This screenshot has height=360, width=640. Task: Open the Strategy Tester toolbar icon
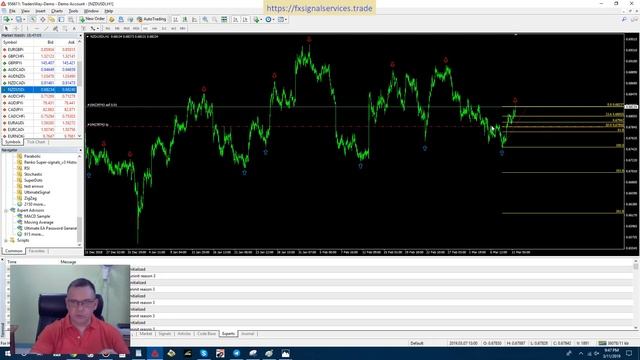(71, 19)
